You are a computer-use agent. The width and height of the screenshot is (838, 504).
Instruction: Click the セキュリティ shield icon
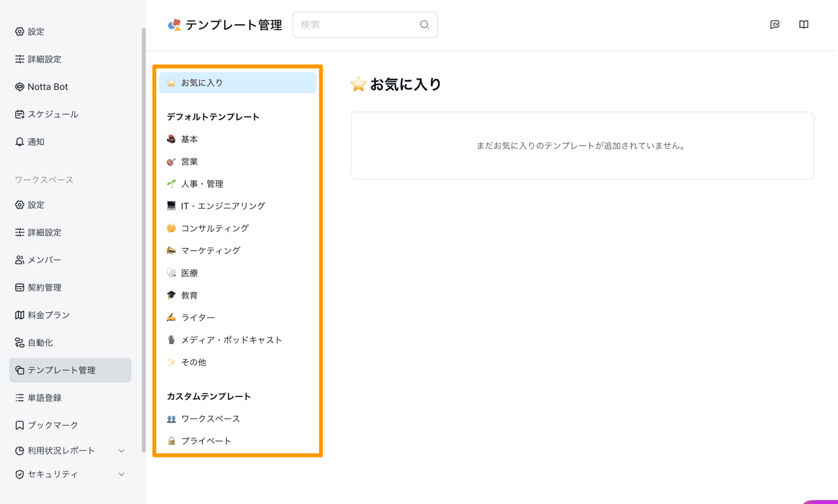(20, 474)
